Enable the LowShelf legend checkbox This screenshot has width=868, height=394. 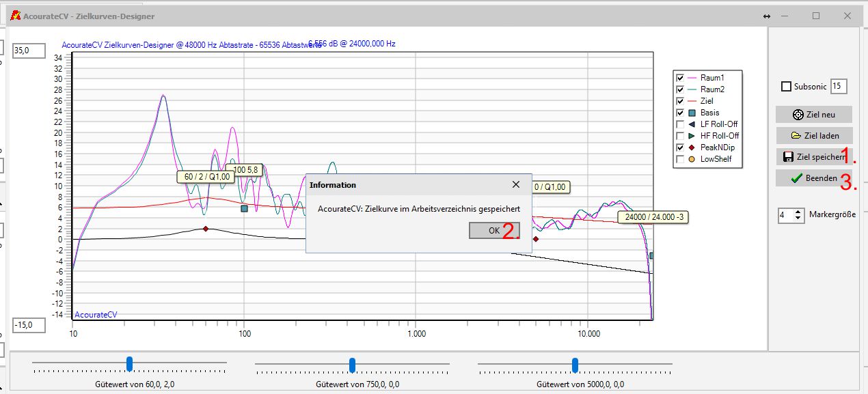pyautogui.click(x=680, y=159)
